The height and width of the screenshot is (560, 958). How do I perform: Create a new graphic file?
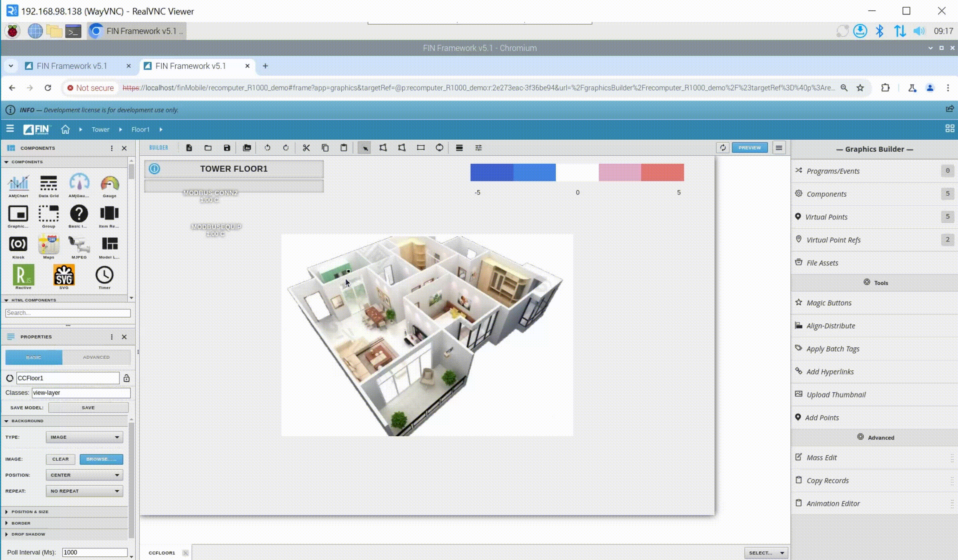click(x=189, y=148)
